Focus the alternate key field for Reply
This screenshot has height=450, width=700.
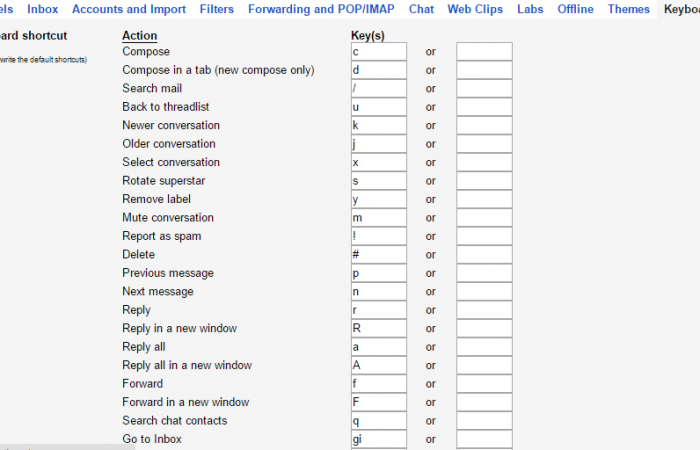coord(484,310)
